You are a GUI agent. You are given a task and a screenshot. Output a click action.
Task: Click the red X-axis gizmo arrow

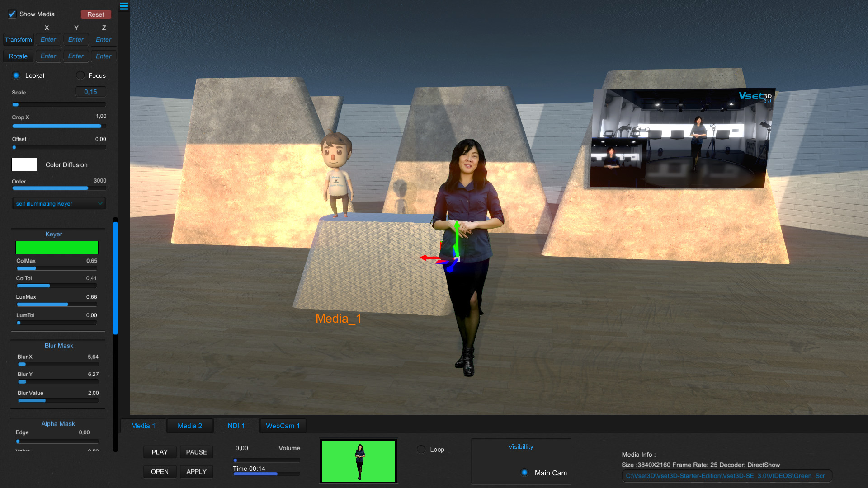pyautogui.click(x=430, y=258)
